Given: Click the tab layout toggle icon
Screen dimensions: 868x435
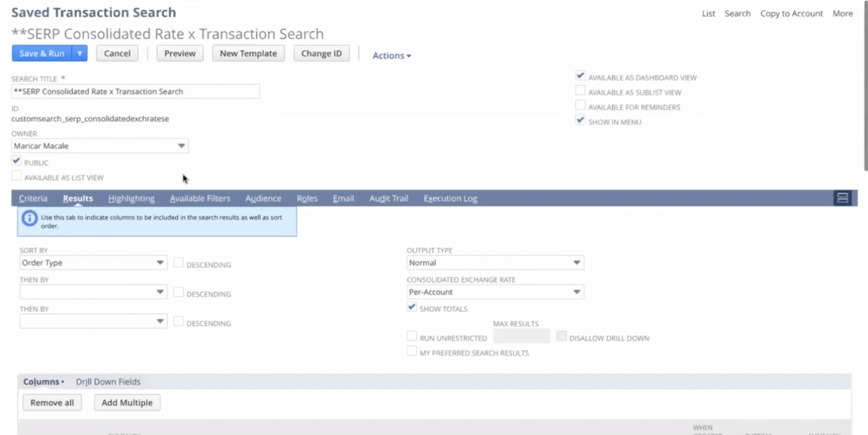Looking at the screenshot, I should (842, 198).
